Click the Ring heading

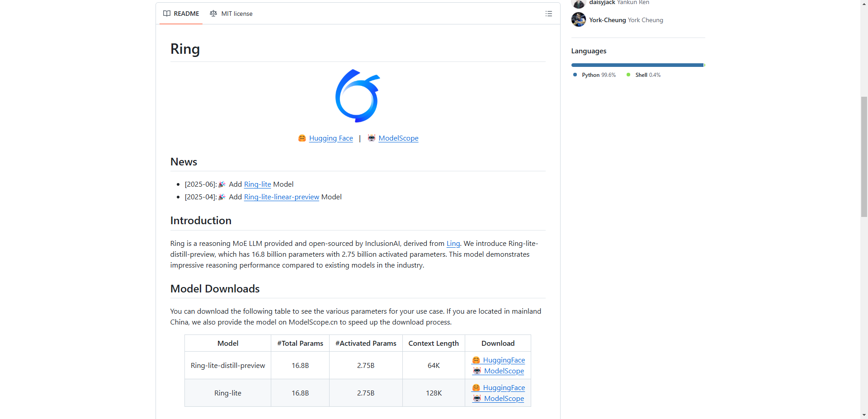185,49
